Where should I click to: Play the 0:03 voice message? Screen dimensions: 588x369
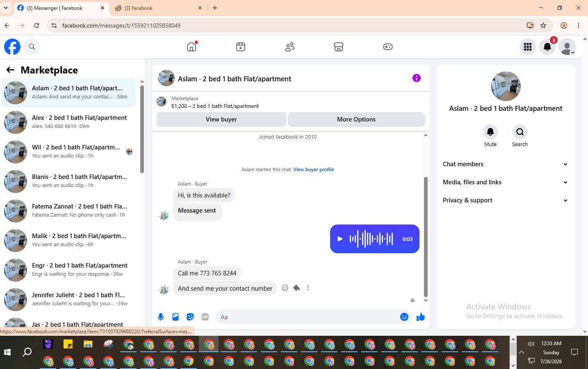(340, 239)
